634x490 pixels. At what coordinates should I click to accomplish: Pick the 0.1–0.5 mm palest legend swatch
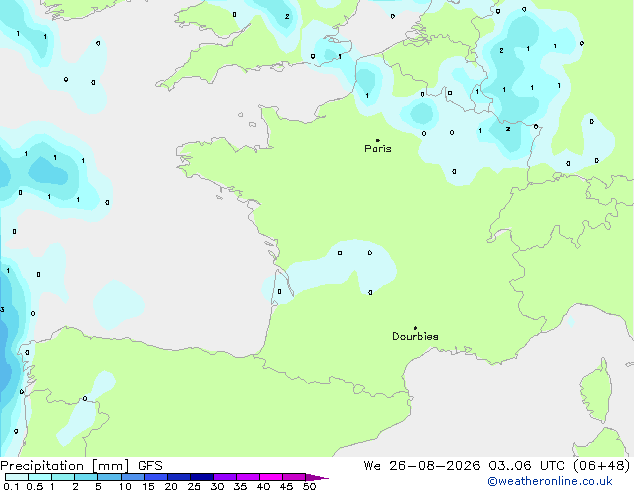17,477
